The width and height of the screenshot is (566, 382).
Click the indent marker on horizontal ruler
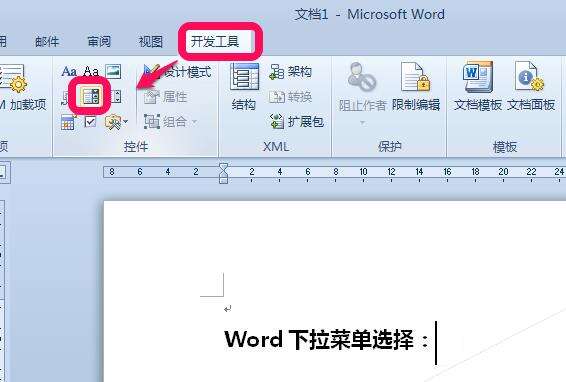click(x=223, y=173)
